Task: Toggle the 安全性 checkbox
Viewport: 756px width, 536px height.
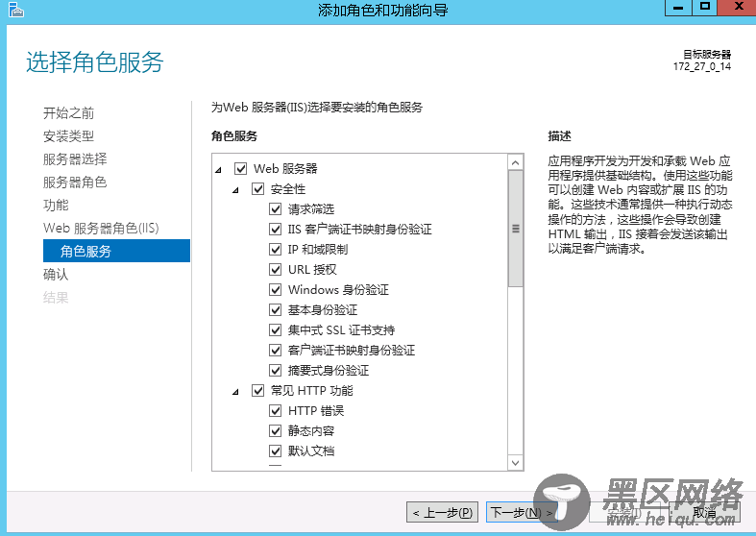Action: coord(258,189)
